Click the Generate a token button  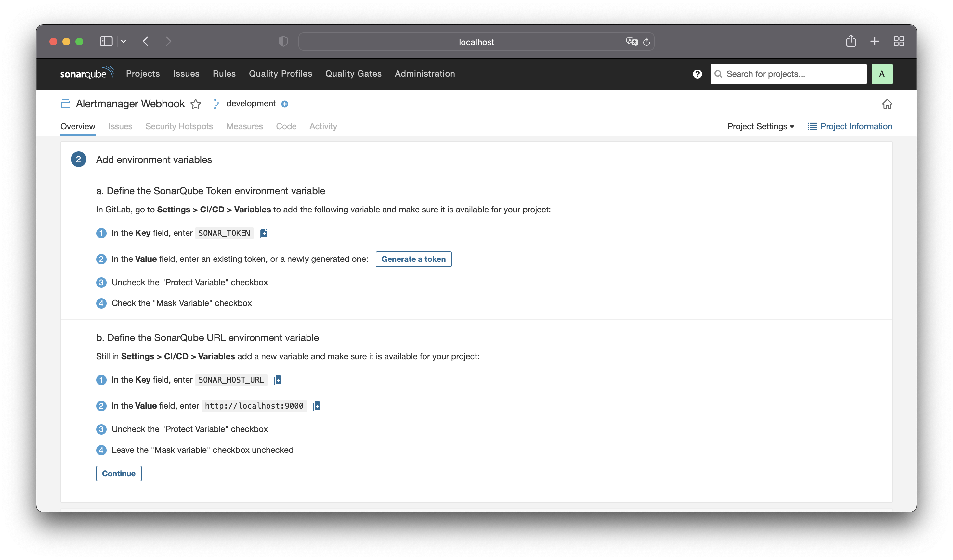pos(413,259)
